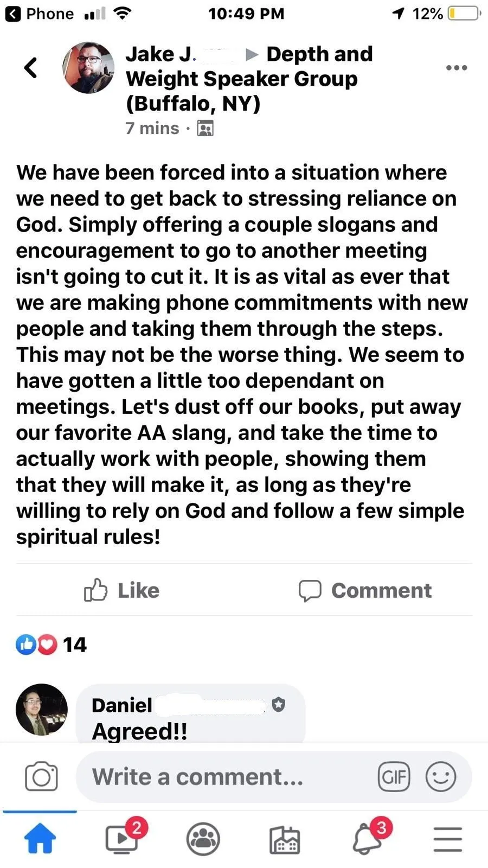This screenshot has width=488, height=868.
Task: Open the emoji smiley picker
Action: (440, 777)
